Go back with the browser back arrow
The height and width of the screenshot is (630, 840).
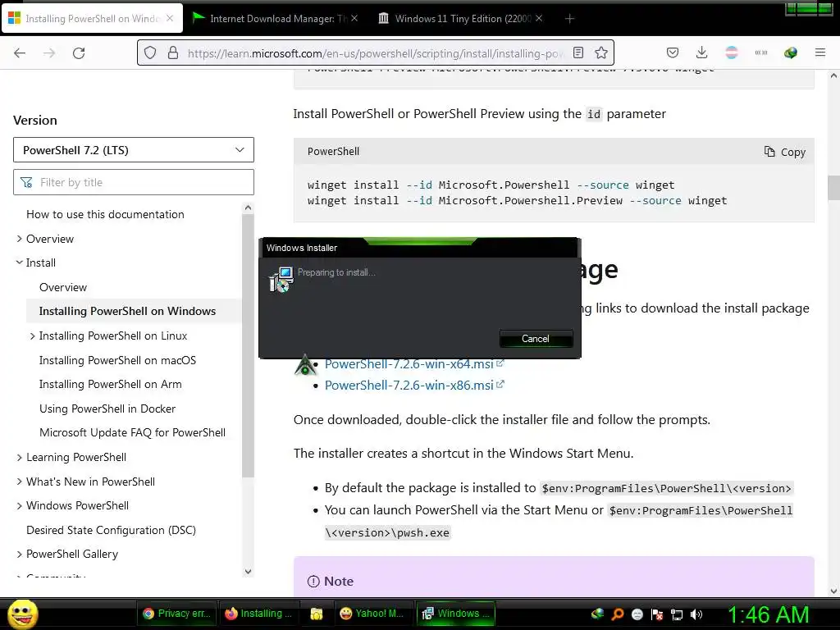click(20, 53)
